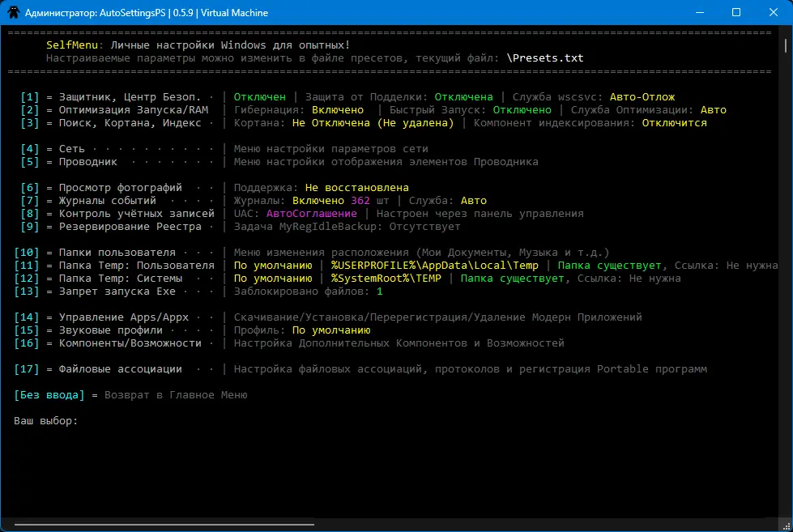
Task: Close the AutoSettingsPS window
Action: (x=774, y=13)
